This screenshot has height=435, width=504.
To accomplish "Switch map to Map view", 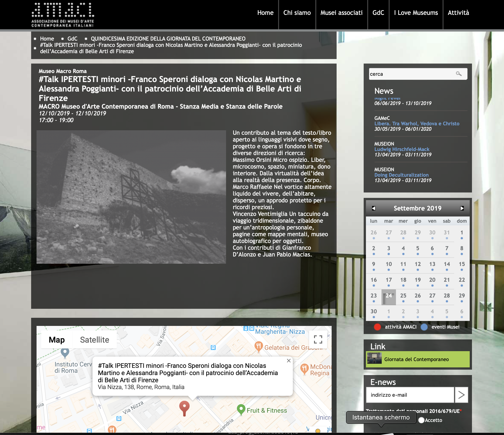I will click(57, 340).
